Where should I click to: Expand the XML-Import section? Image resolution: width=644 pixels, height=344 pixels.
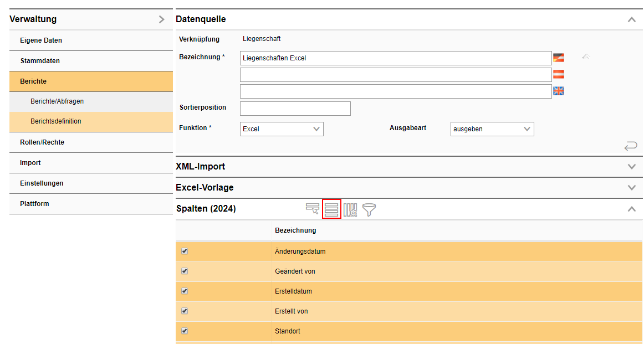tap(631, 167)
